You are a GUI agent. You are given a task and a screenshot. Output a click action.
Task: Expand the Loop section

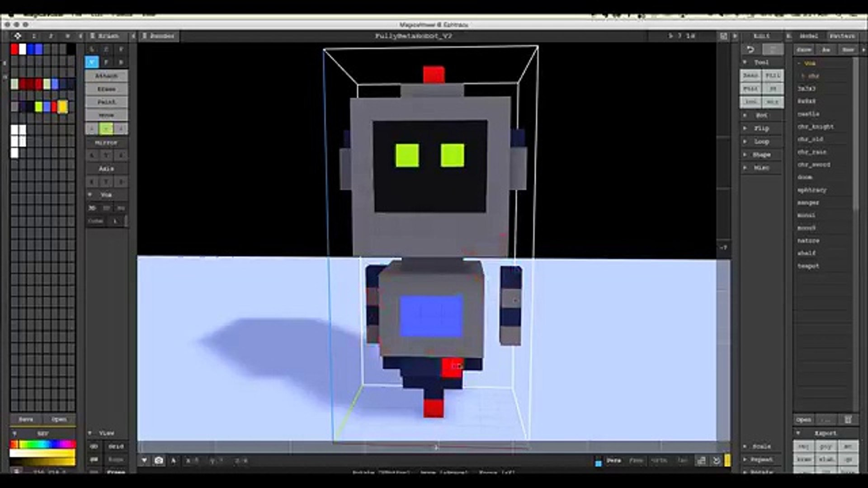click(x=761, y=141)
